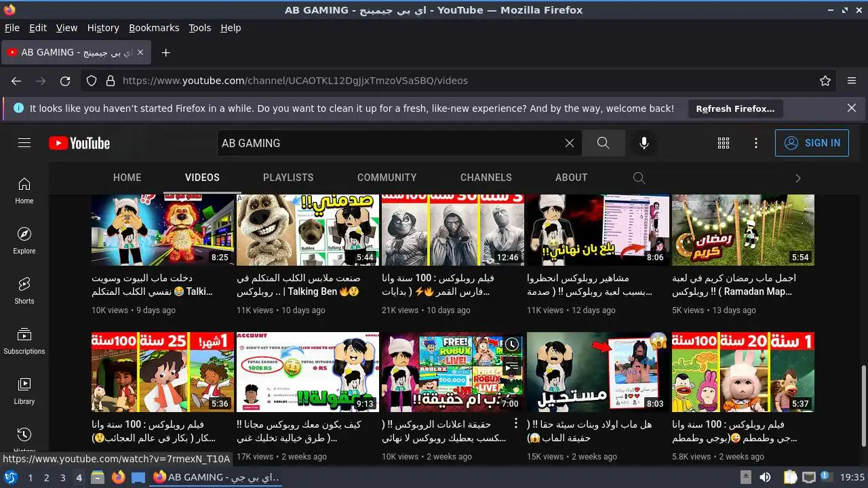Click the shield tracking protection icon

92,81
